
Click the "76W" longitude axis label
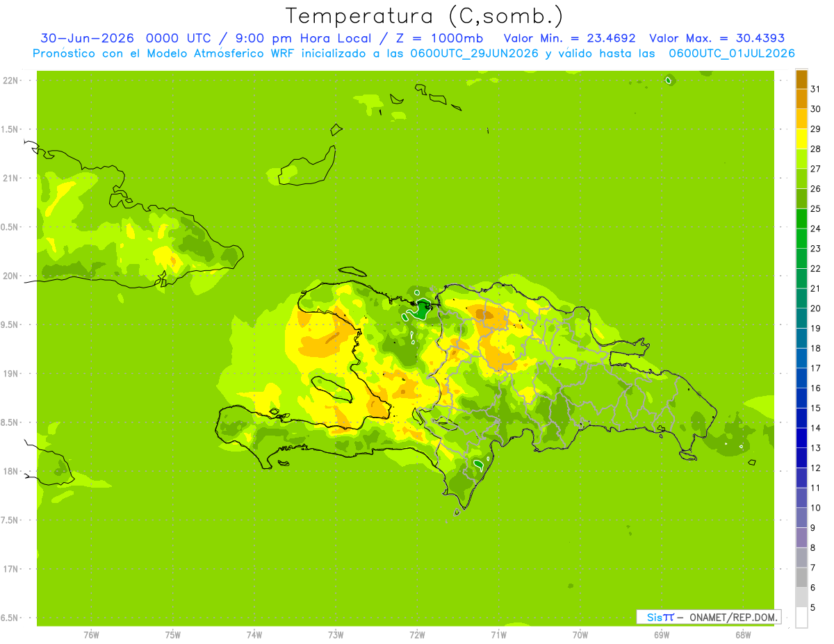pos(91,635)
